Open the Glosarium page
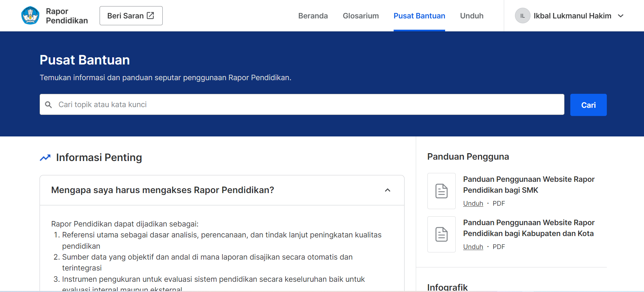Viewport: 644px width, 292px height. tap(361, 16)
